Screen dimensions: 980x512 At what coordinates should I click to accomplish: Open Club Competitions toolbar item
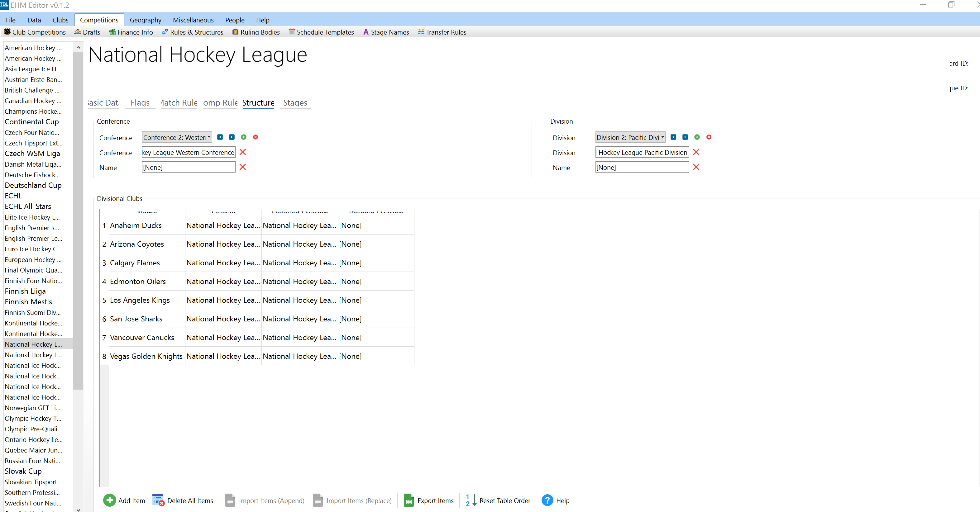pos(35,32)
